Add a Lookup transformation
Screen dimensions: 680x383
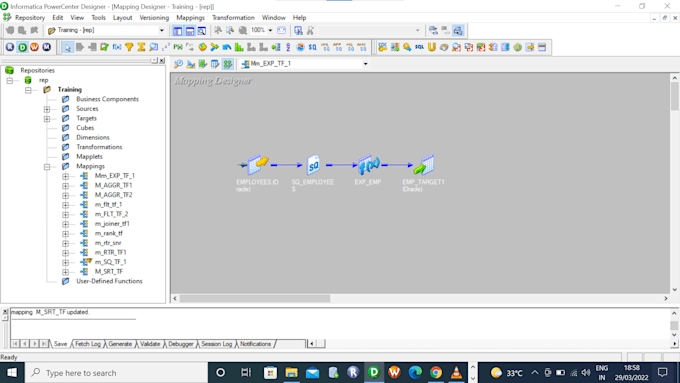point(154,47)
